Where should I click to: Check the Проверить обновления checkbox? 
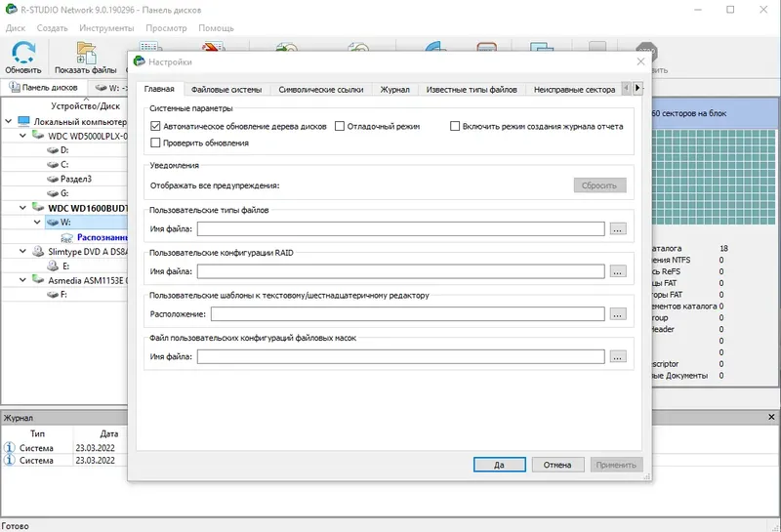coord(155,143)
